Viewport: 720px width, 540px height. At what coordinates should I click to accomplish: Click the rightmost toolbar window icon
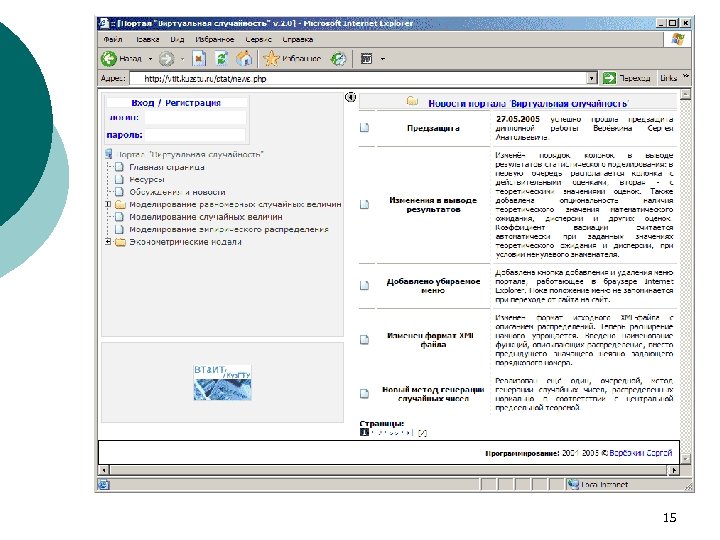[x=366, y=59]
